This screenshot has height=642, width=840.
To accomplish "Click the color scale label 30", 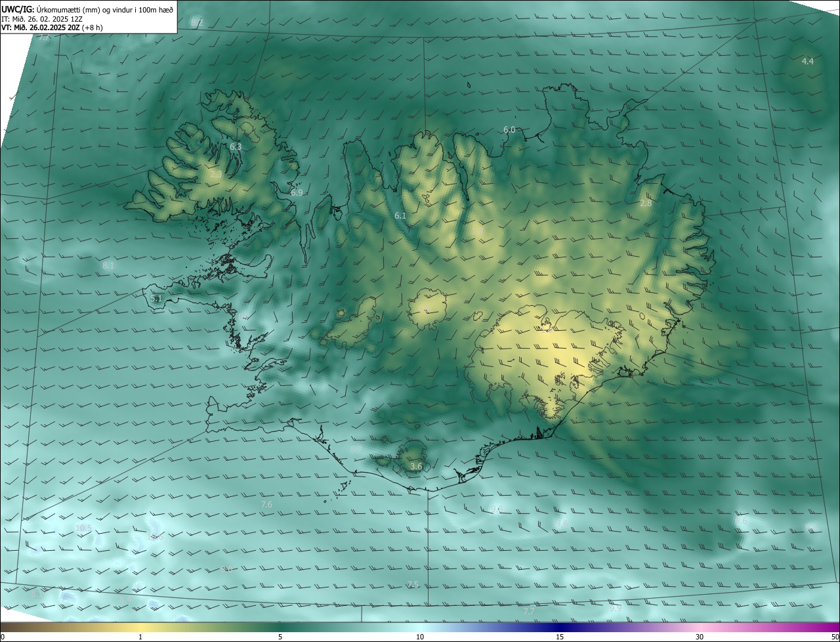I will (700, 637).
